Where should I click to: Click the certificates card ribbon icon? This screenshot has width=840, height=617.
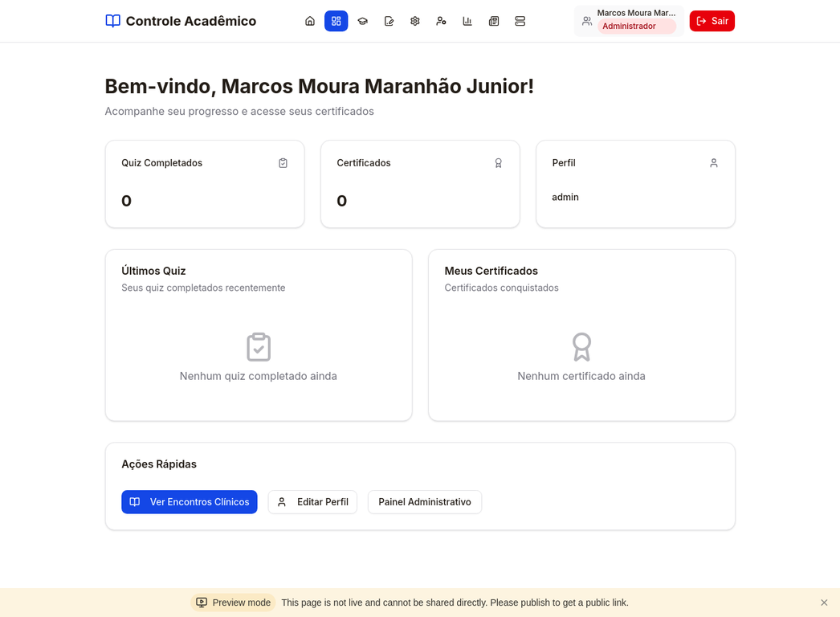click(499, 162)
